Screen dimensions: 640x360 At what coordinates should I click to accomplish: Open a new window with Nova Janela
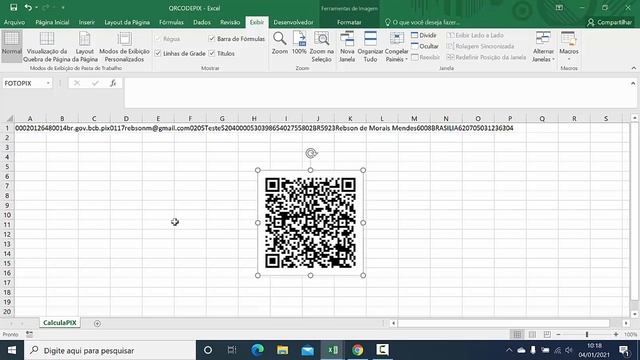(347, 46)
